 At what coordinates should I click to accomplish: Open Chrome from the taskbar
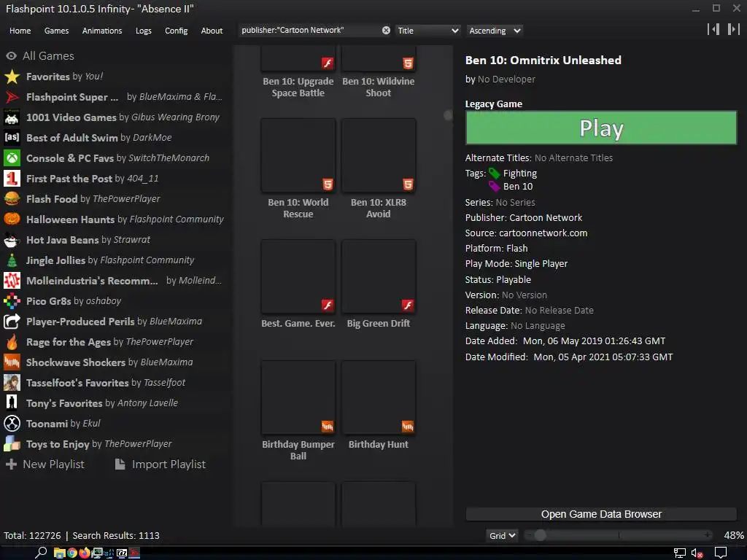pyautogui.click(x=72, y=553)
